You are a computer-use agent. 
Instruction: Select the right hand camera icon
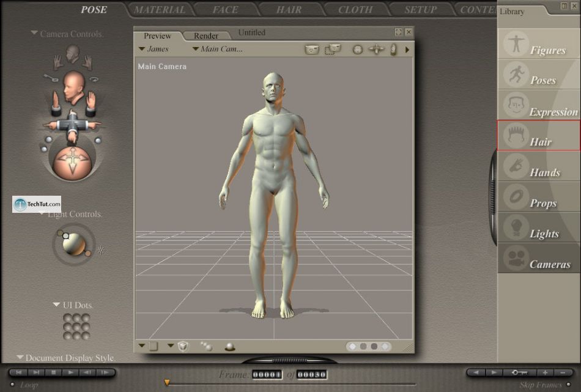pos(87,62)
